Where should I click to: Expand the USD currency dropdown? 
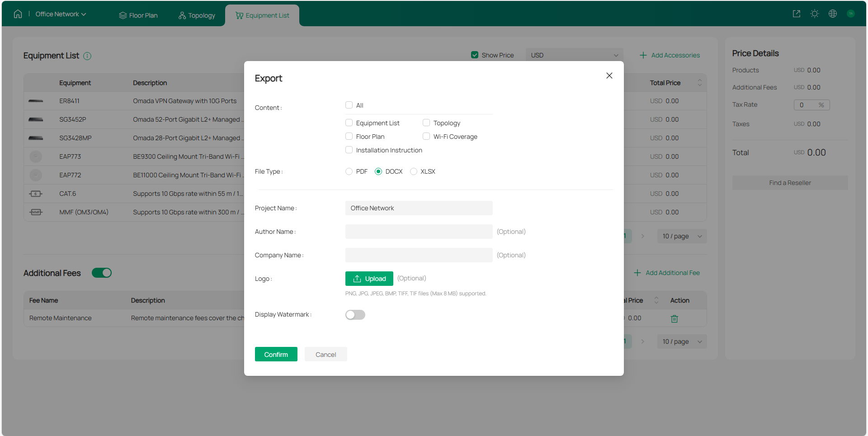574,55
